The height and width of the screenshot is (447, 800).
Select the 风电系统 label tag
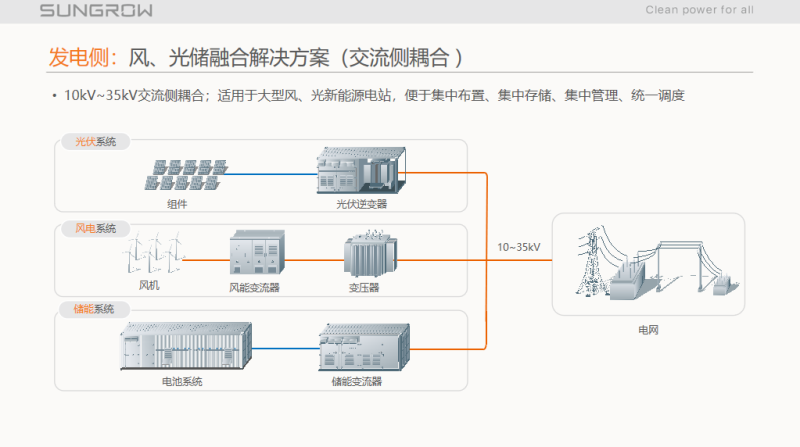coord(95,228)
